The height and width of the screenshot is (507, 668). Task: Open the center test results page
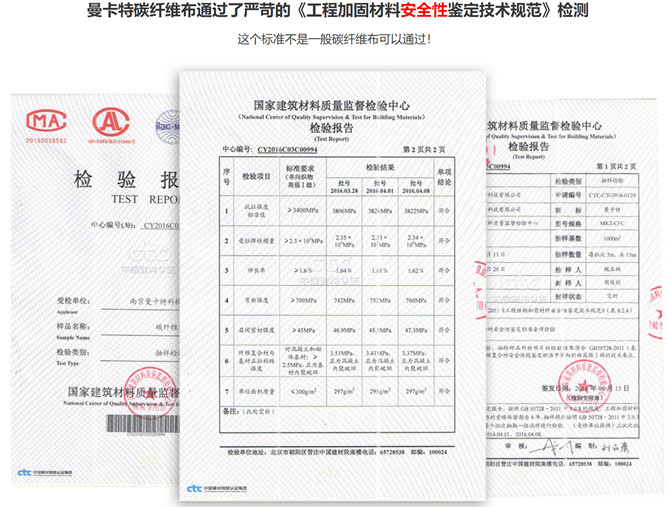coord(332,285)
